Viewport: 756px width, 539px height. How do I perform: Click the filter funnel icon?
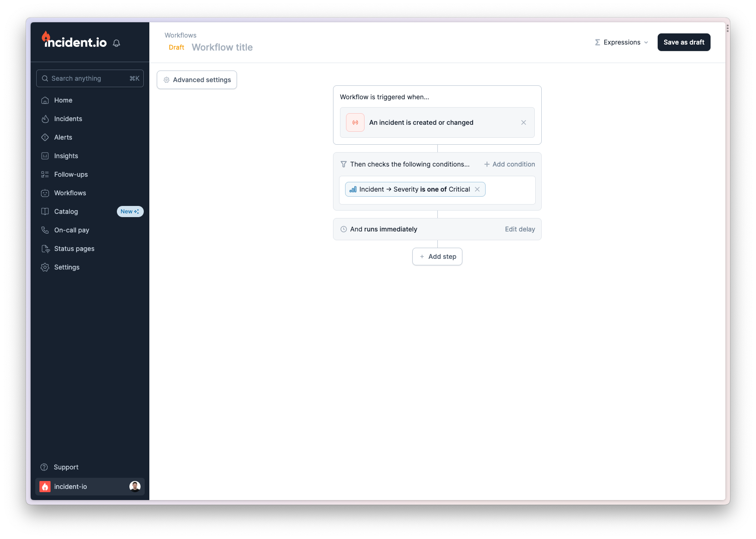tap(344, 164)
